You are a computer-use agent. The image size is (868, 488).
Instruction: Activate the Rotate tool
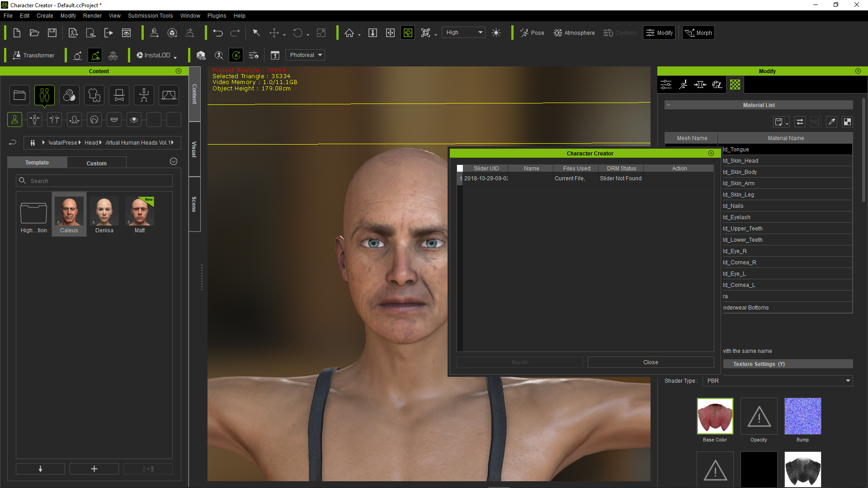(297, 33)
